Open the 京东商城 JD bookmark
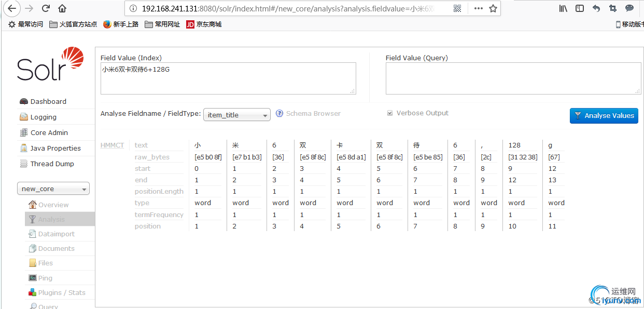Viewport: 644px width, 309px height. [x=204, y=24]
